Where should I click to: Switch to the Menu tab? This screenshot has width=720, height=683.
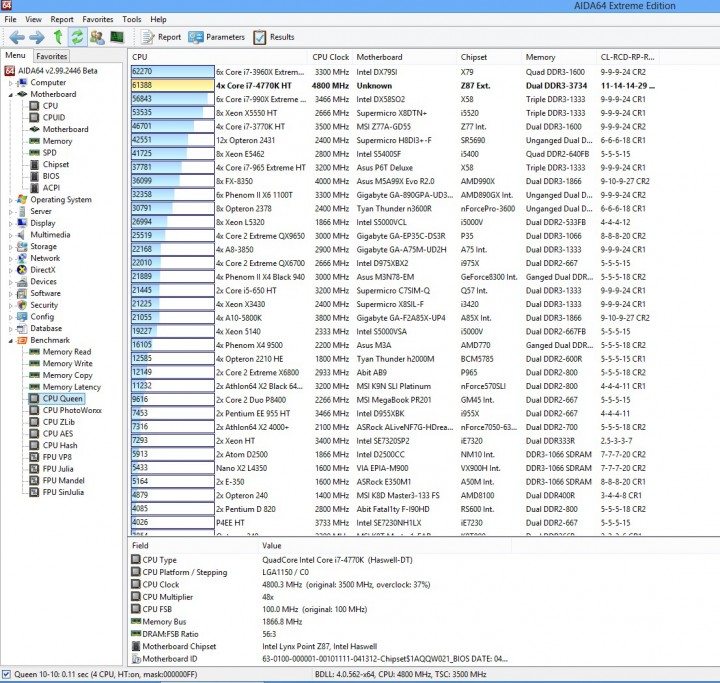pos(16,55)
